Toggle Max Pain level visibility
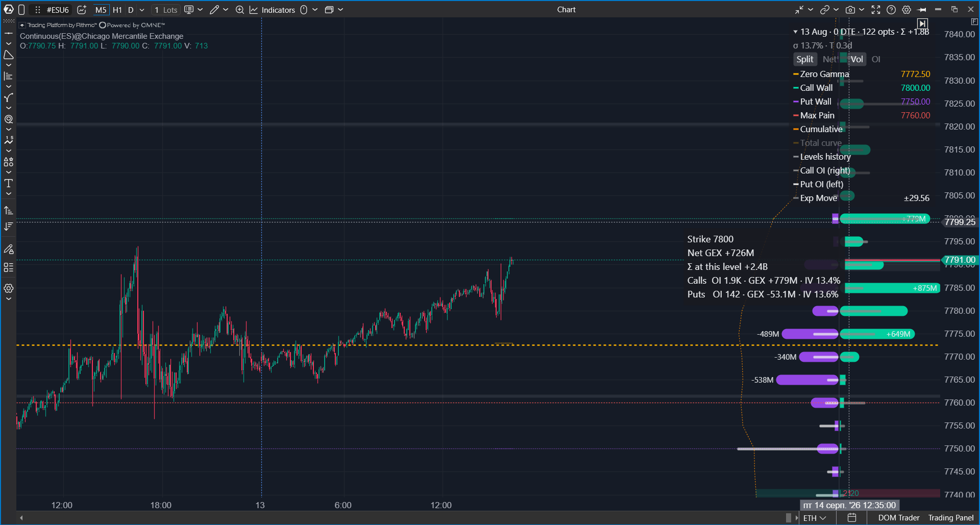This screenshot has height=525, width=980. coord(814,115)
